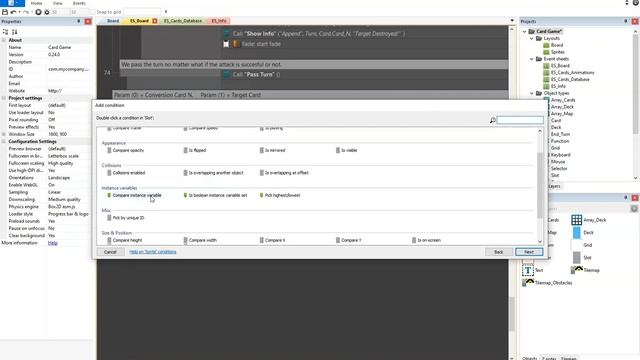Open the Help link in Properties
640x360 pixels.
pyautogui.click(x=53, y=243)
